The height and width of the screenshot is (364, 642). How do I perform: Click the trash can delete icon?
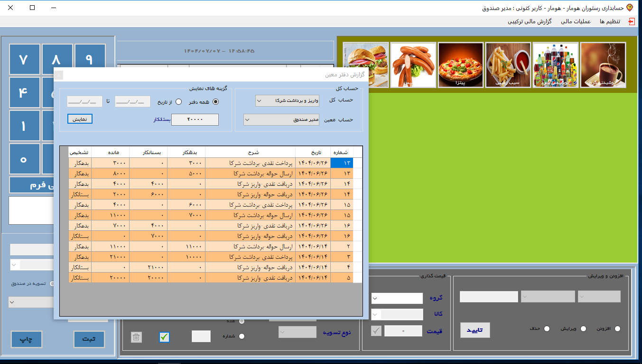coord(136,337)
